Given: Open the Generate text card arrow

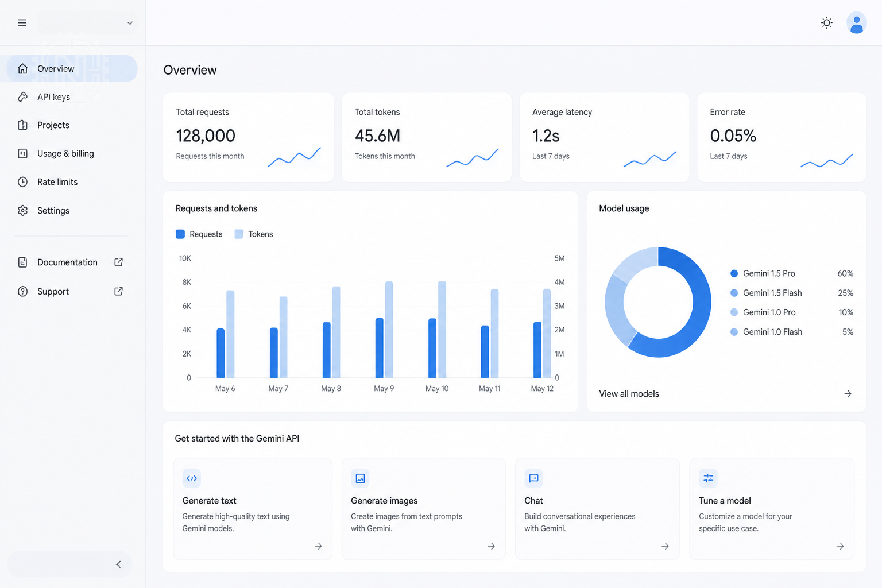Looking at the screenshot, I should [x=318, y=546].
